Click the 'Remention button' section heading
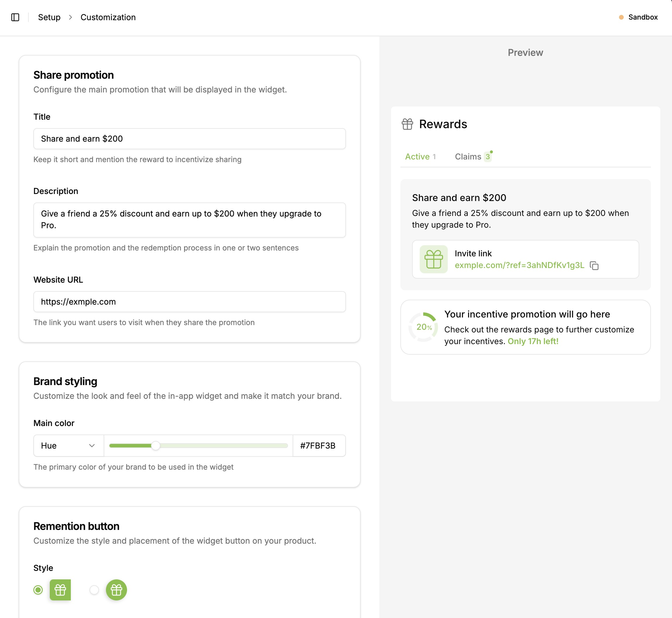This screenshot has width=672, height=618. pyautogui.click(x=76, y=526)
